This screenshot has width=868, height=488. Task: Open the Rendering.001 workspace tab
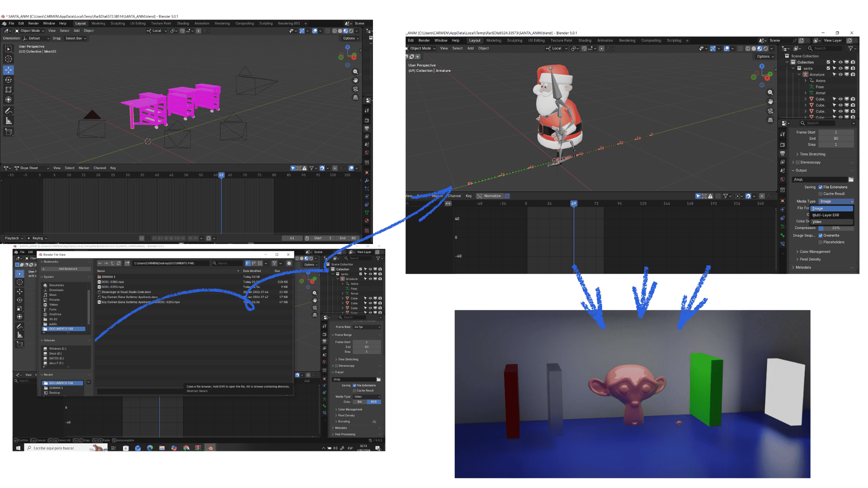(288, 23)
